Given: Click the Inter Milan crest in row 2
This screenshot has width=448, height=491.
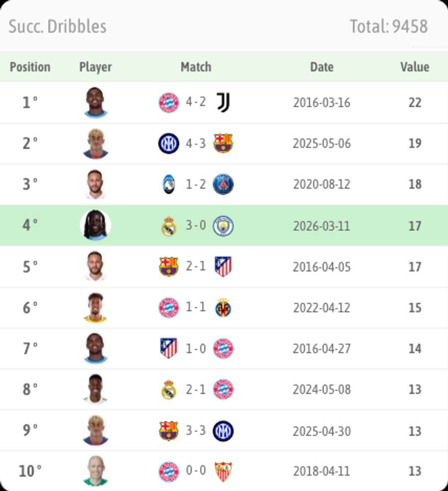Looking at the screenshot, I should (168, 143).
